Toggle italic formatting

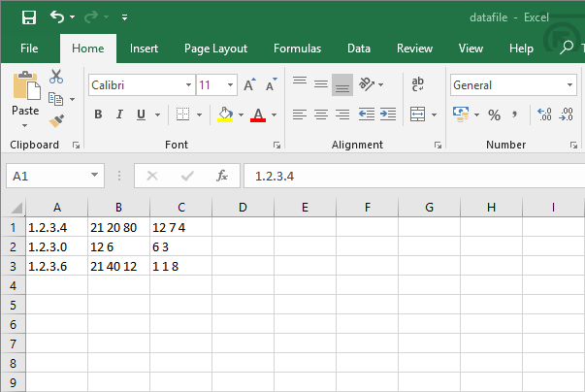119,114
